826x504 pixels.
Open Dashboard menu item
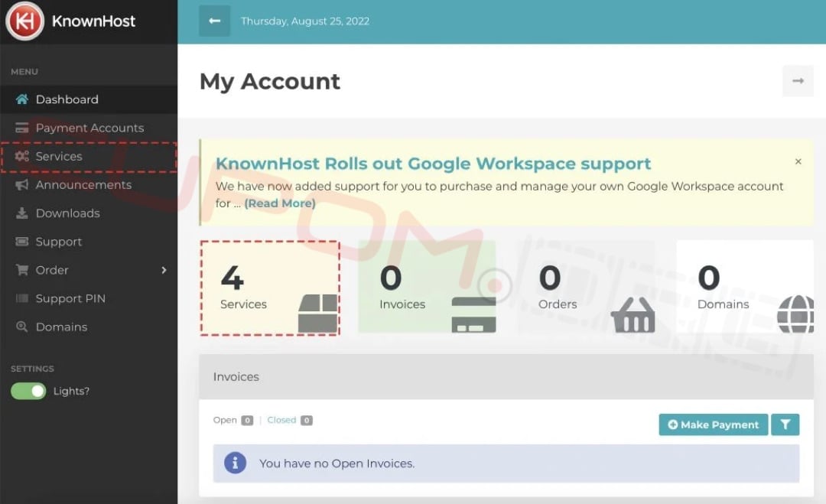click(x=89, y=99)
